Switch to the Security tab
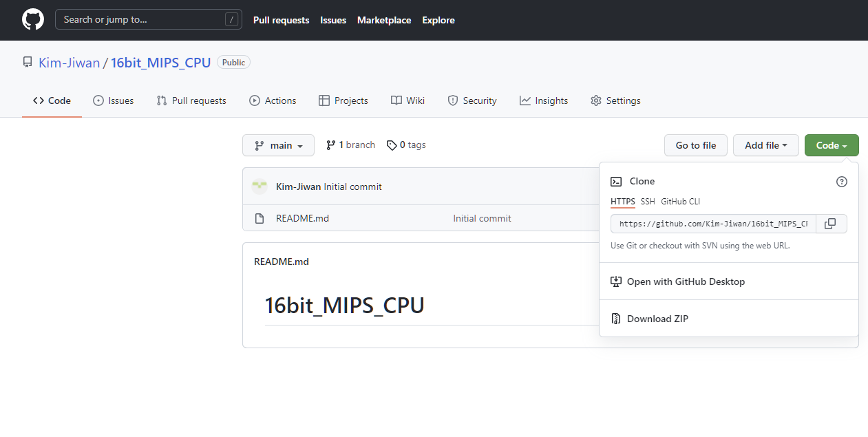 [472, 100]
